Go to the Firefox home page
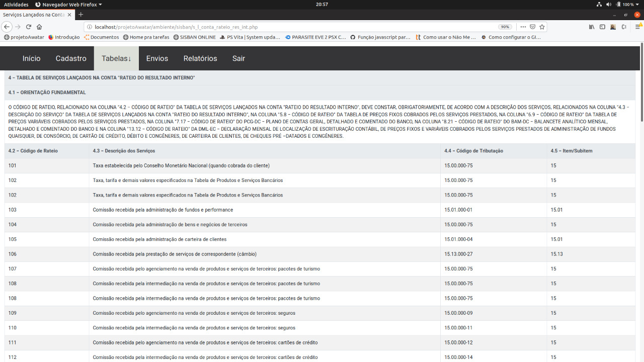This screenshot has width=644, height=362. pyautogui.click(x=39, y=27)
